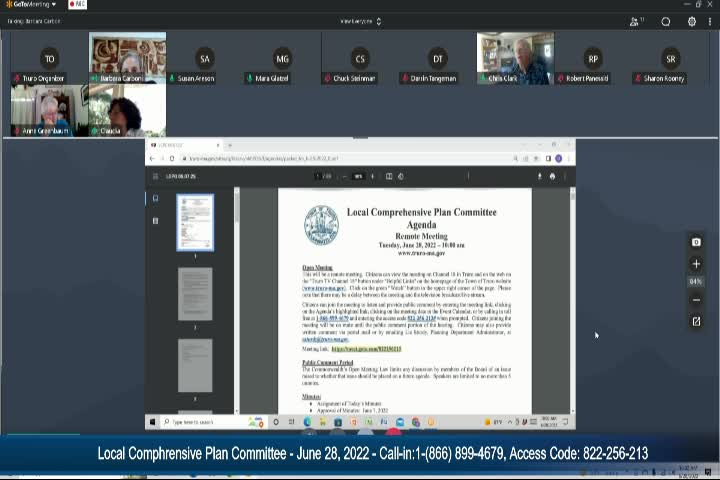Expand the View Everyone layout selector
The width and height of the screenshot is (720, 480).
coord(360,21)
